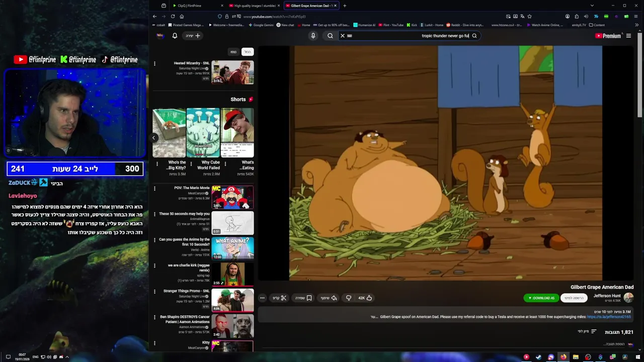Open the Kick bookmark
The height and width of the screenshot is (362, 644).
pyautogui.click(x=412, y=25)
